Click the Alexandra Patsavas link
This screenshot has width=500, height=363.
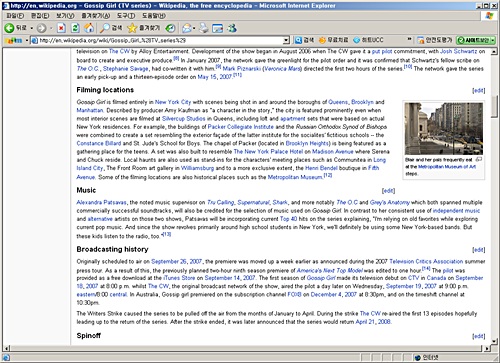click(x=102, y=202)
